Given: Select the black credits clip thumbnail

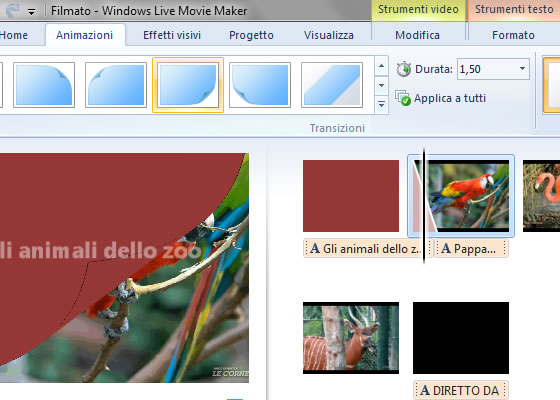Looking at the screenshot, I should pyautogui.click(x=461, y=338).
